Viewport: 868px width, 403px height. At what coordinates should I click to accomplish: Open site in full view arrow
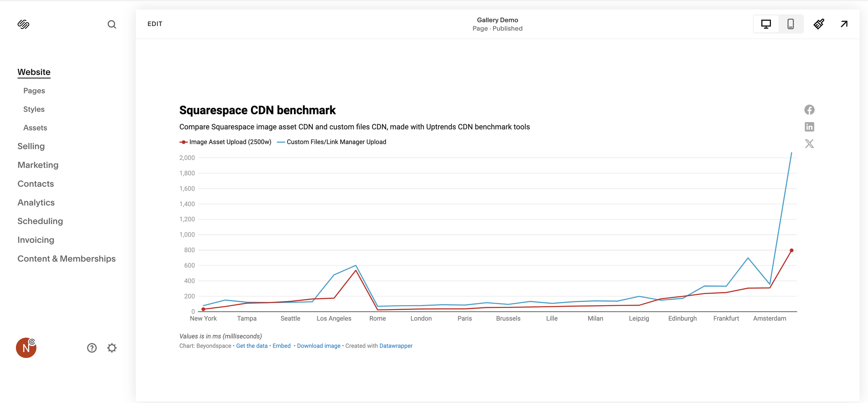pos(844,24)
